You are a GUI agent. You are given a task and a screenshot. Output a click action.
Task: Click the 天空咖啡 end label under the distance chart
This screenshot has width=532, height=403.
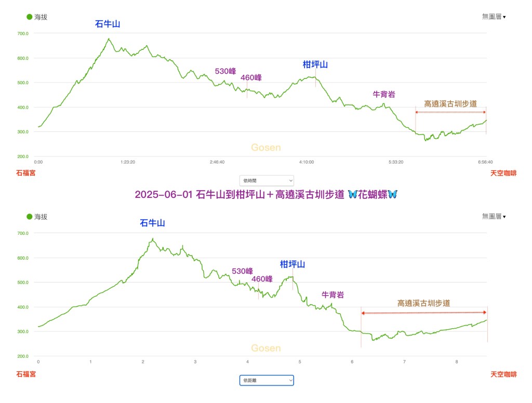(x=503, y=373)
